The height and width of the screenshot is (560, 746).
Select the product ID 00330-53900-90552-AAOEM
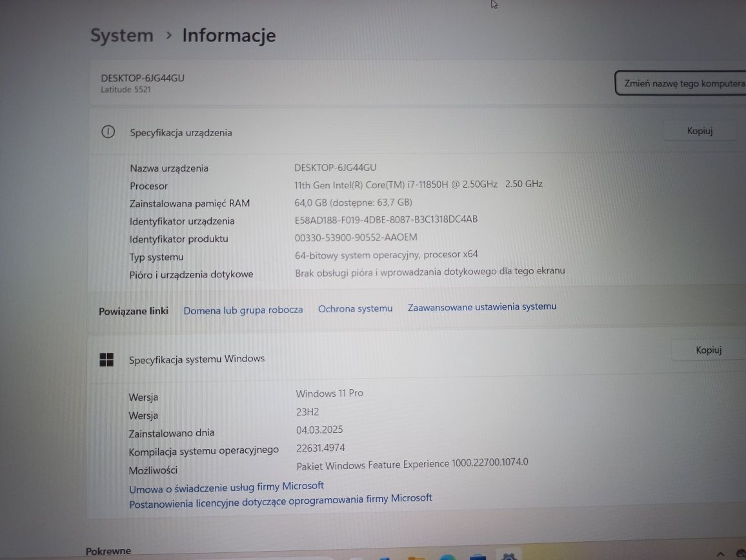click(356, 237)
